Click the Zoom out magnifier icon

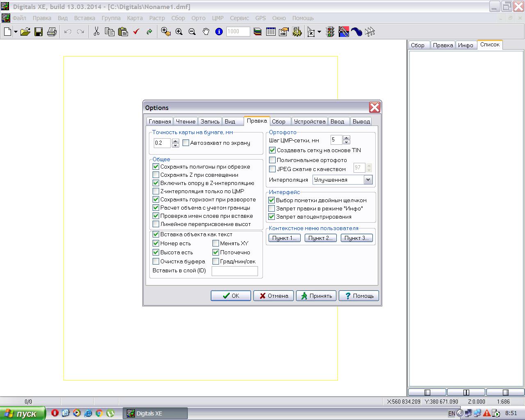tap(192, 32)
